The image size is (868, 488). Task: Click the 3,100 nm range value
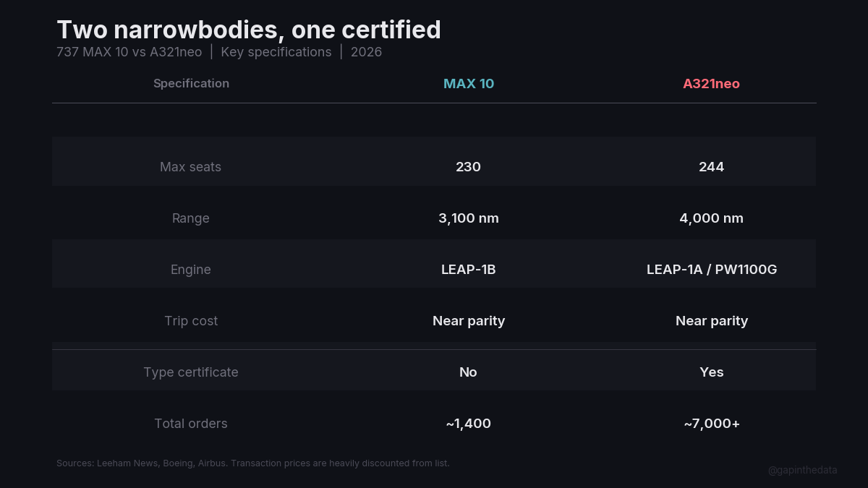pyautogui.click(x=468, y=218)
